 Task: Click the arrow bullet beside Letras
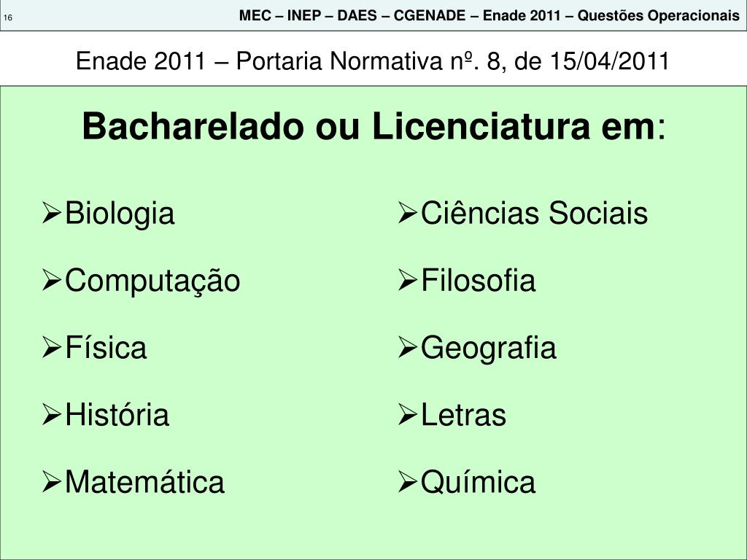pyautogui.click(x=407, y=415)
